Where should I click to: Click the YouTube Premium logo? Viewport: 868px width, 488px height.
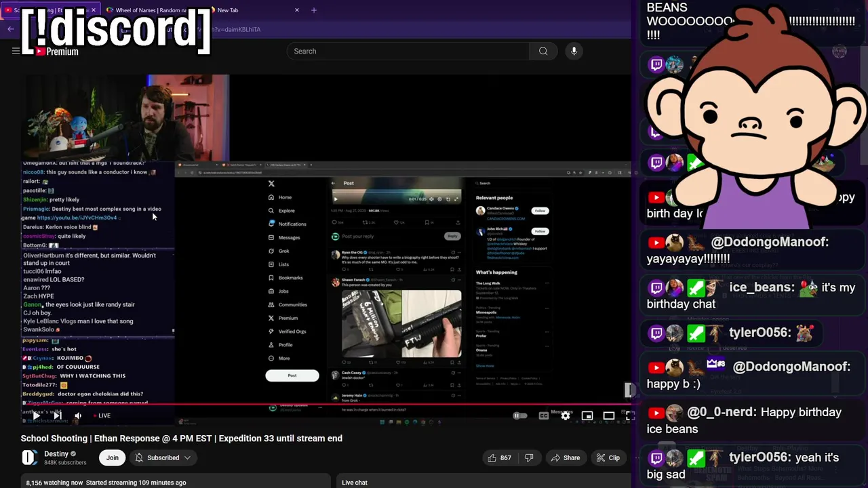[56, 52]
